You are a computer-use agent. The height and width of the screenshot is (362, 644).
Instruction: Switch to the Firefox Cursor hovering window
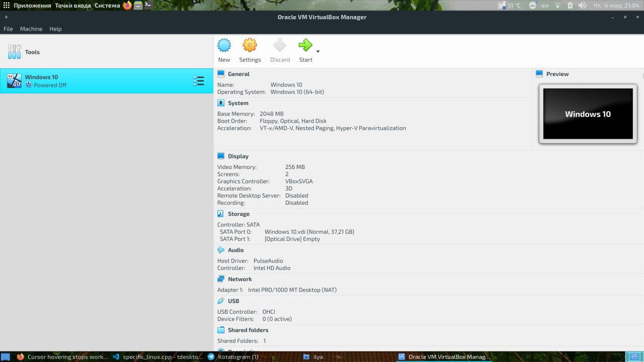click(62, 357)
